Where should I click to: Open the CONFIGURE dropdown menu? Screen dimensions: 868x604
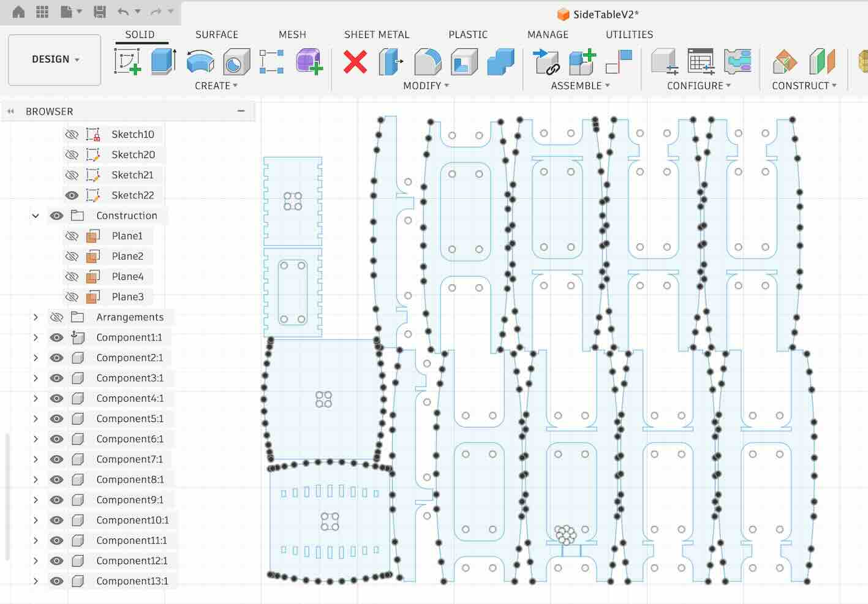pyautogui.click(x=699, y=86)
